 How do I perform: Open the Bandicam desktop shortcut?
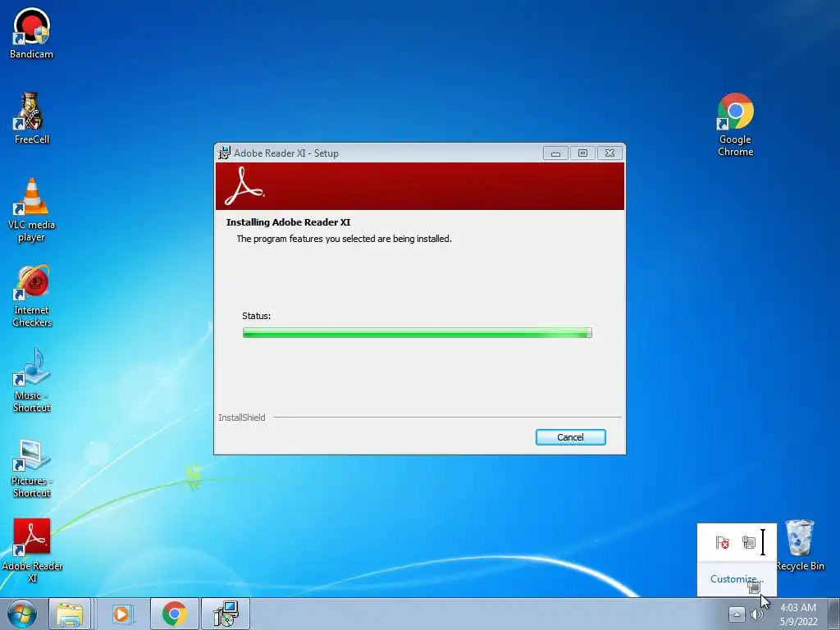click(32, 33)
